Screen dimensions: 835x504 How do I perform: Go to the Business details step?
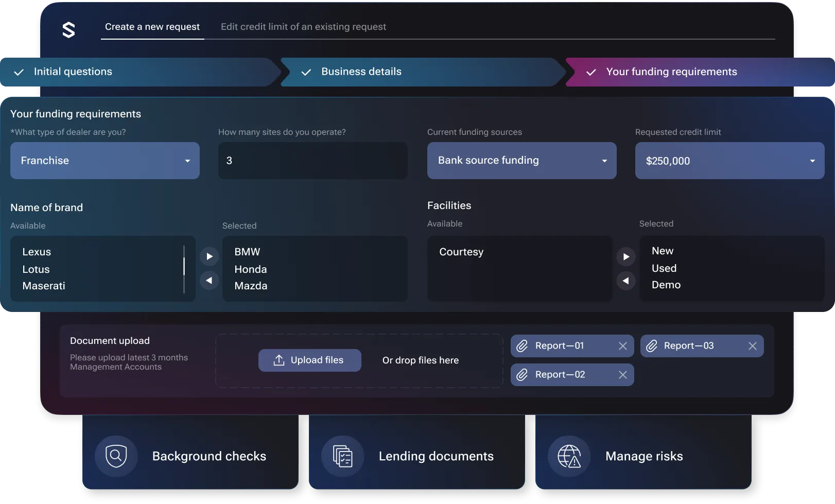tap(360, 72)
